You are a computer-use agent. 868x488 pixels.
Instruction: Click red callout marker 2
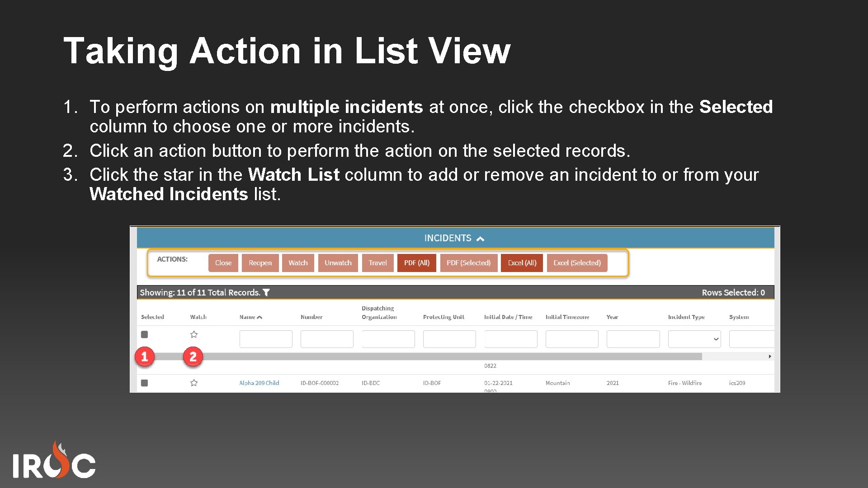pos(193,357)
